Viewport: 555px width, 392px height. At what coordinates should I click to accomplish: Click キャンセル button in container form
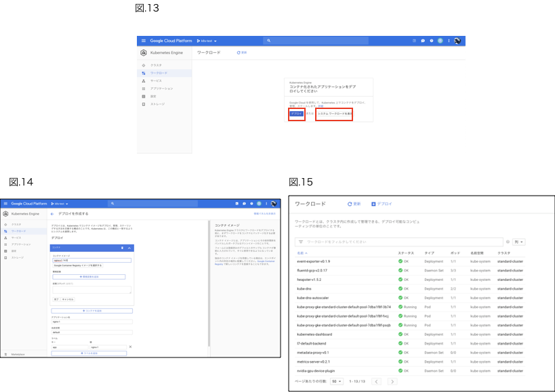coord(68,299)
